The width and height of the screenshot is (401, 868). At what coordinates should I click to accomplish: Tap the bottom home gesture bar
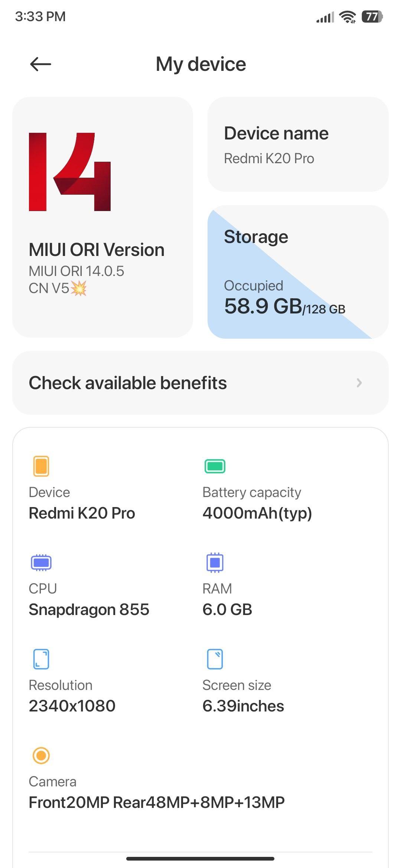(x=200, y=858)
